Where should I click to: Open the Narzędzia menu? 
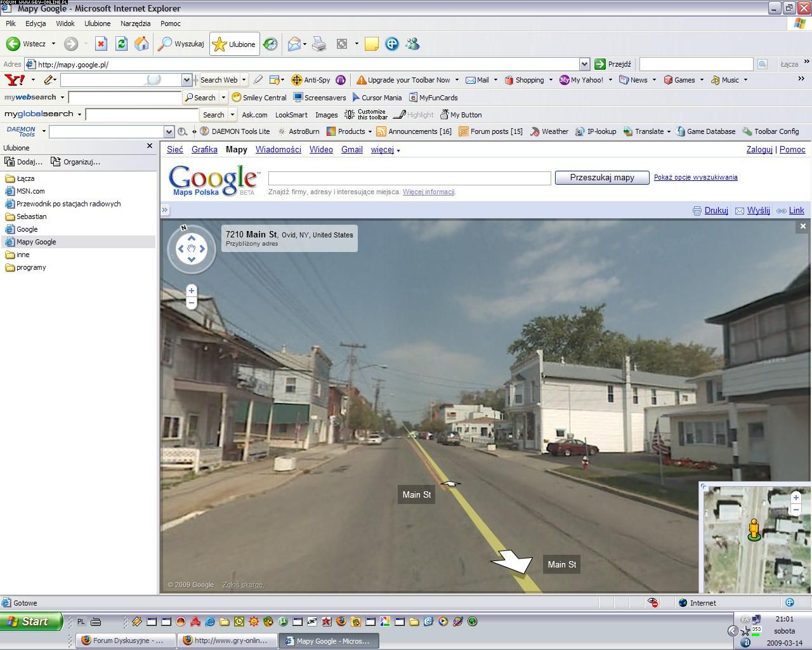(x=135, y=23)
